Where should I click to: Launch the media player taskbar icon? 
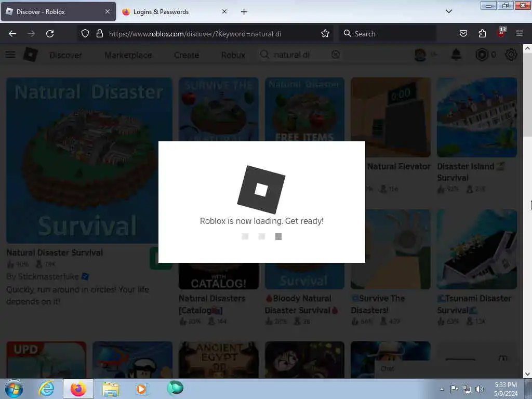[142, 389]
